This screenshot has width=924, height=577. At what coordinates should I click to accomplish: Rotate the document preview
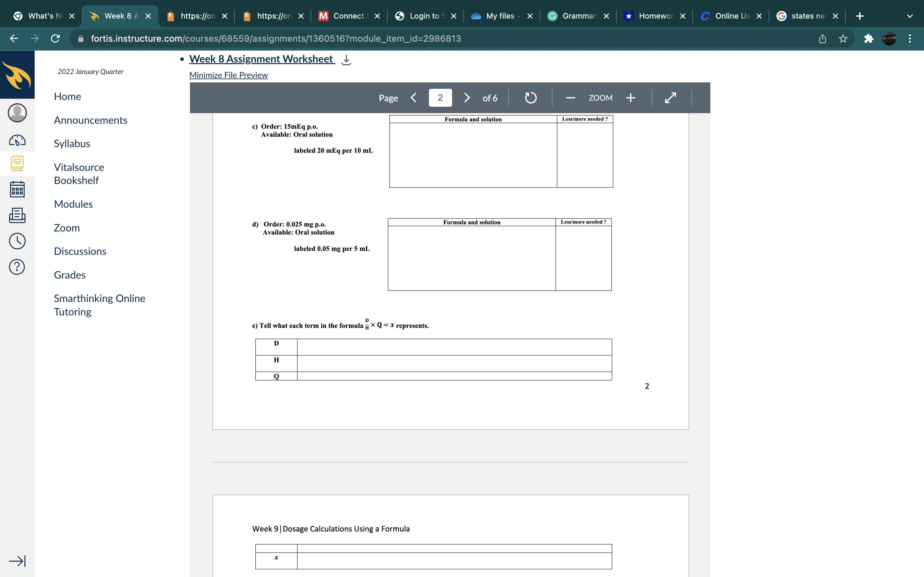click(x=530, y=98)
